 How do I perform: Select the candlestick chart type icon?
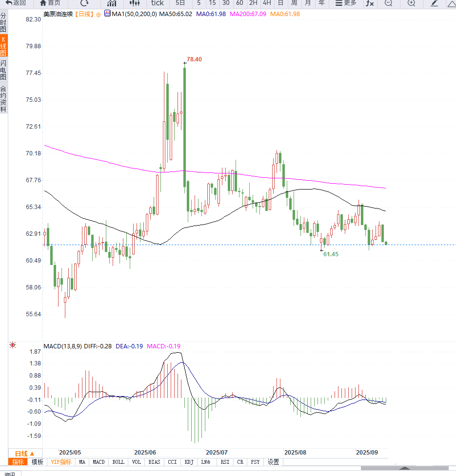(x=135, y=3)
